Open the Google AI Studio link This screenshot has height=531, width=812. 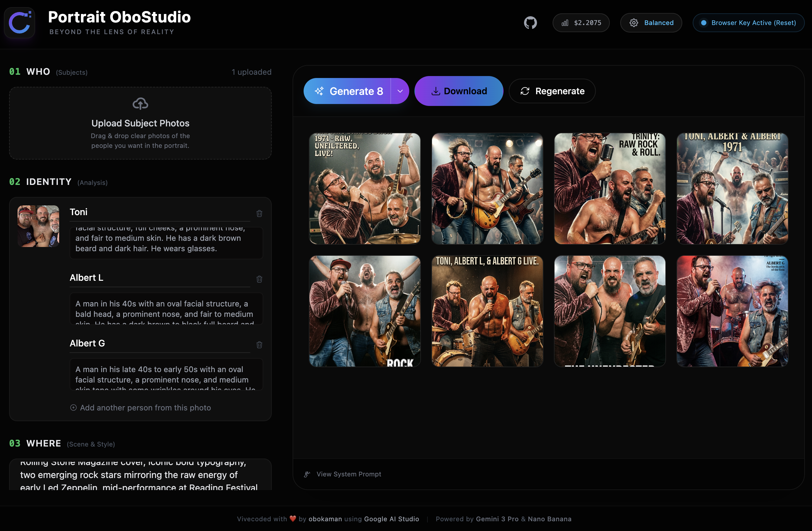point(391,519)
